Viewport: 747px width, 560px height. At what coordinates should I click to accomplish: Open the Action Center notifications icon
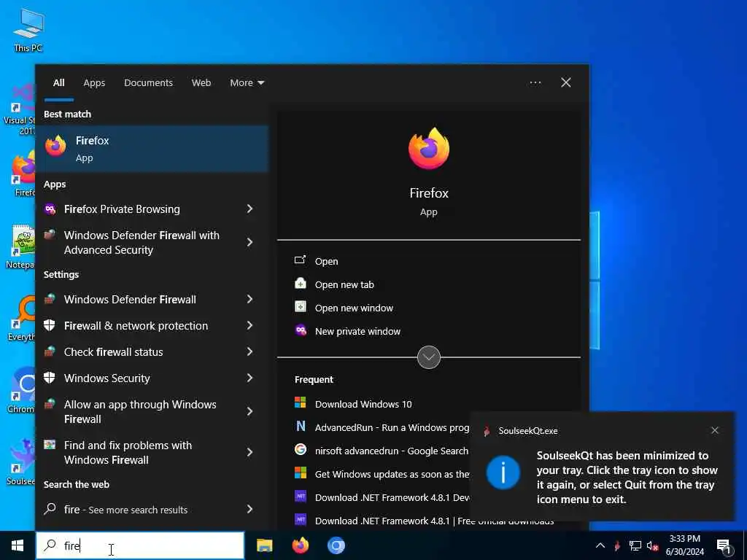click(724, 545)
